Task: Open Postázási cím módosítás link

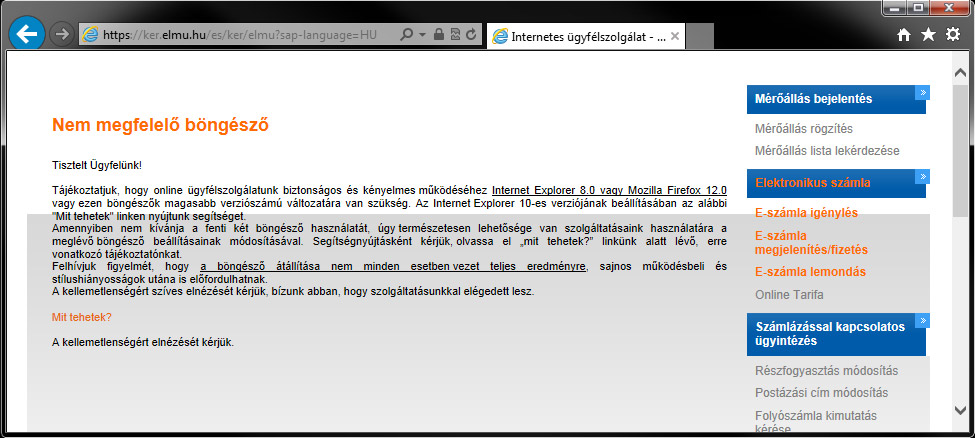Action: pyautogui.click(x=821, y=393)
